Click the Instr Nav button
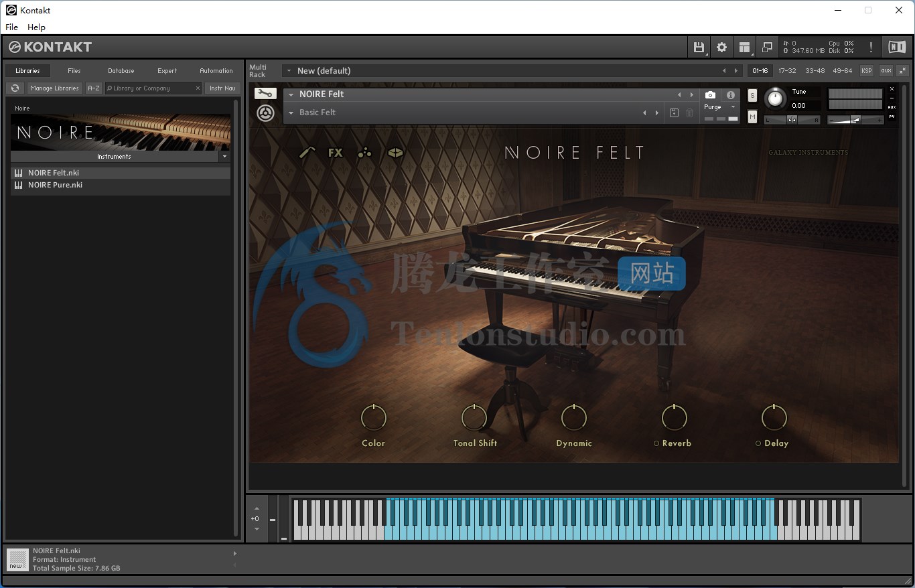The height and width of the screenshot is (588, 915). [222, 88]
